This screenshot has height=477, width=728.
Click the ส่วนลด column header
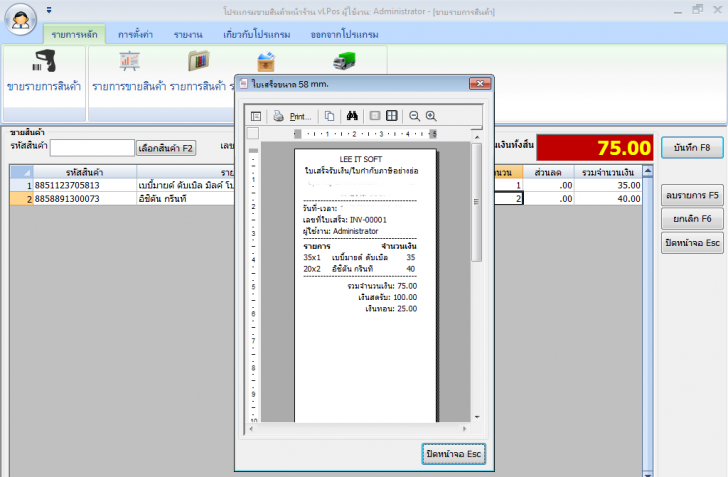coord(548,172)
